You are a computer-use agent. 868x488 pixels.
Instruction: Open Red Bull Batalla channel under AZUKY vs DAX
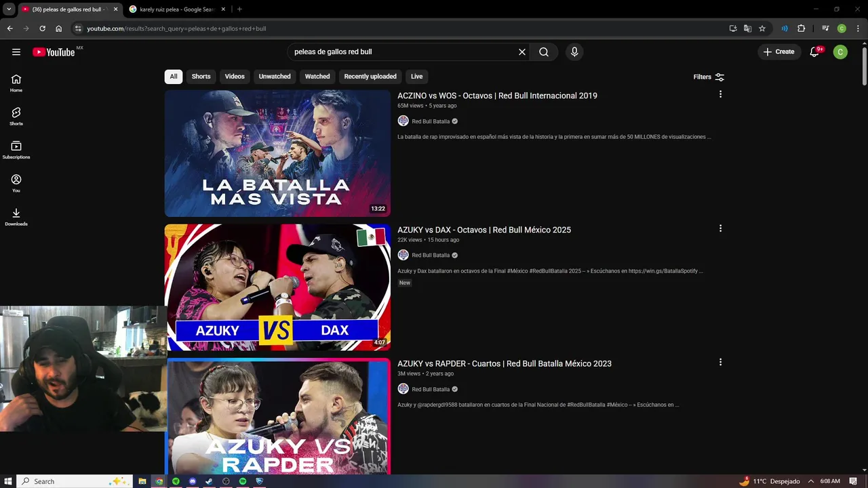(x=431, y=256)
